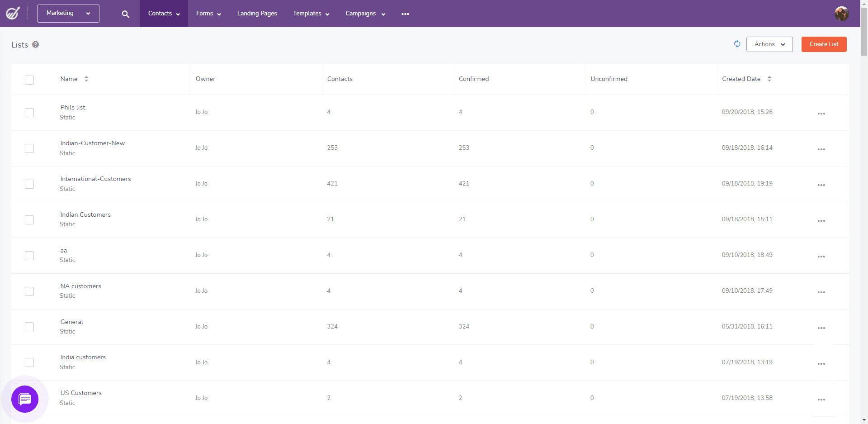Select the checkbox for Indian-Customer-New list
This screenshot has height=424, width=868.
click(x=29, y=148)
